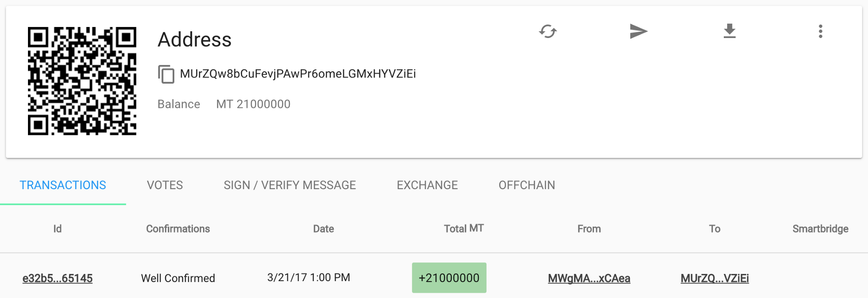This screenshot has height=298, width=868.
Task: Click the Smartbridge column header
Action: tap(820, 229)
